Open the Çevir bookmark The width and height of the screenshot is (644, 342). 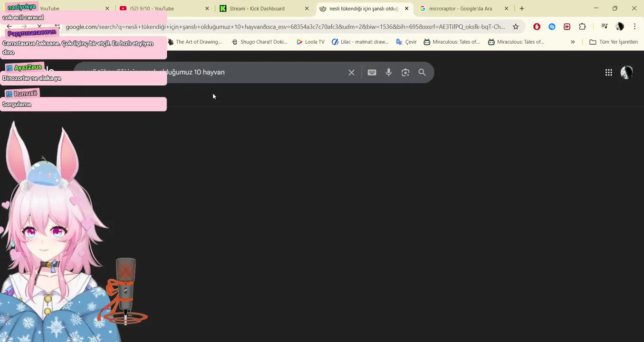[406, 42]
